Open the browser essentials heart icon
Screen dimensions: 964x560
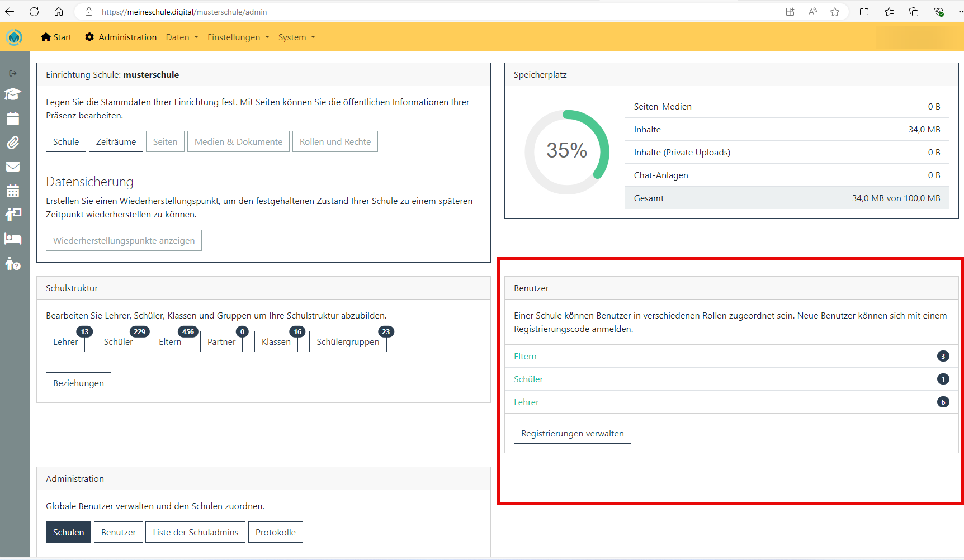[x=938, y=12]
